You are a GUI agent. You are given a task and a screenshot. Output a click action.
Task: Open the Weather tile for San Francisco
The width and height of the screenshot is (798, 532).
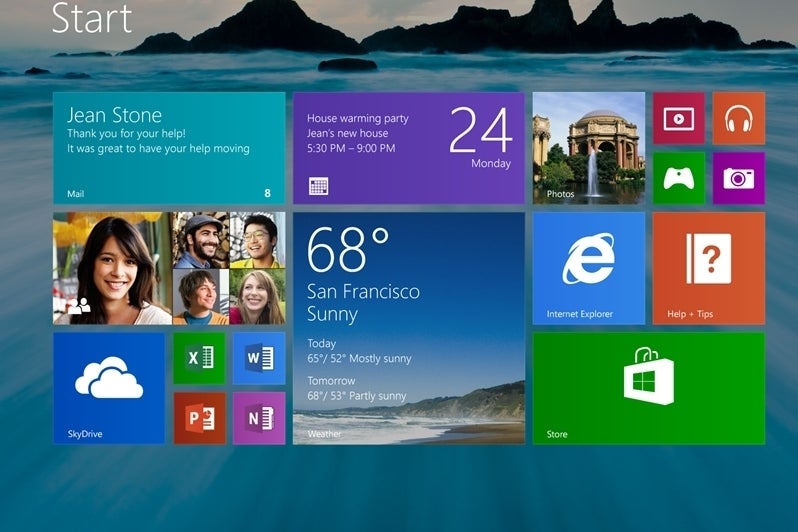click(409, 328)
